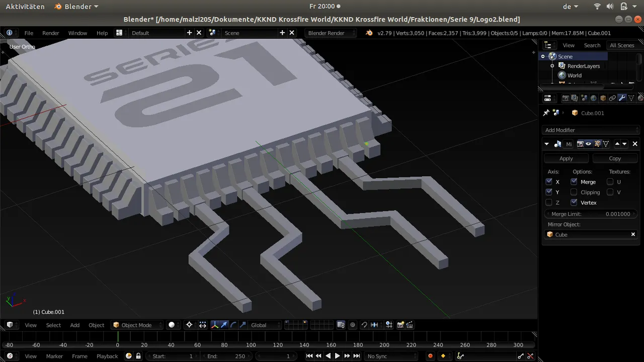The image size is (644, 362).
Task: Open the Blender Render engine dropdown
Action: [330, 33]
